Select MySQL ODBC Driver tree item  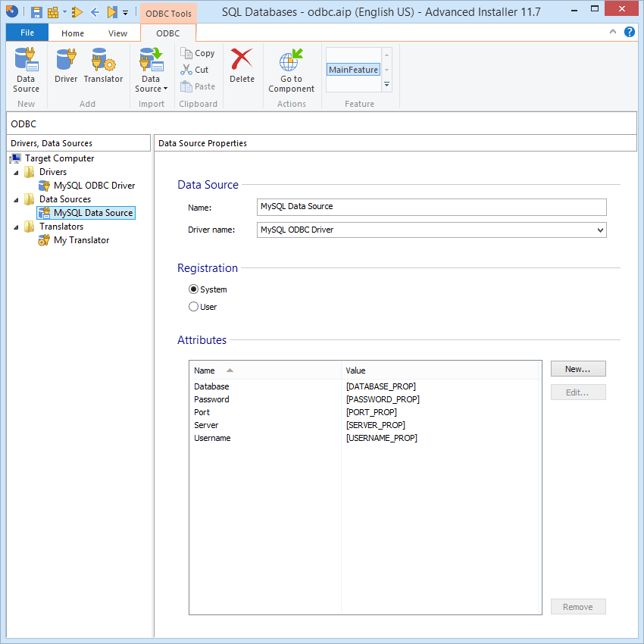coord(94,185)
